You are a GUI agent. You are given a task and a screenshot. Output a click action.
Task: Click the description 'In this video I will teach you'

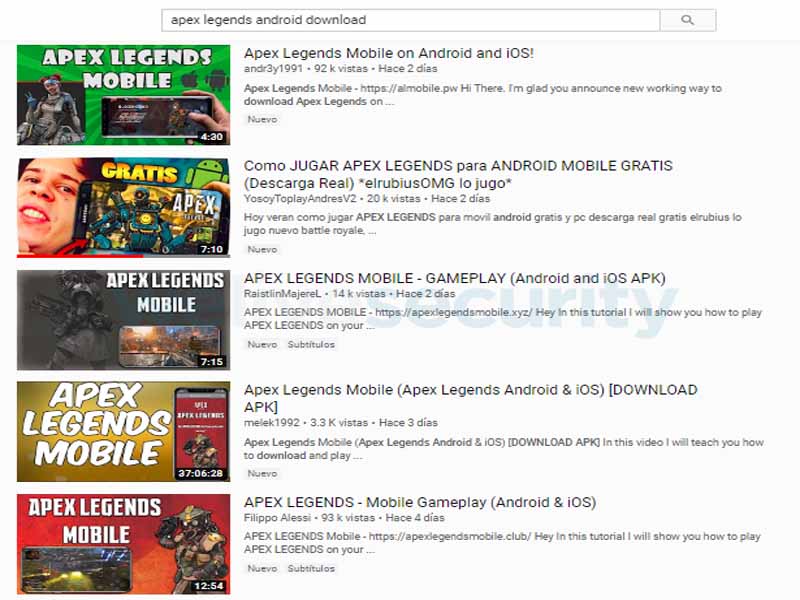[x=504, y=449]
